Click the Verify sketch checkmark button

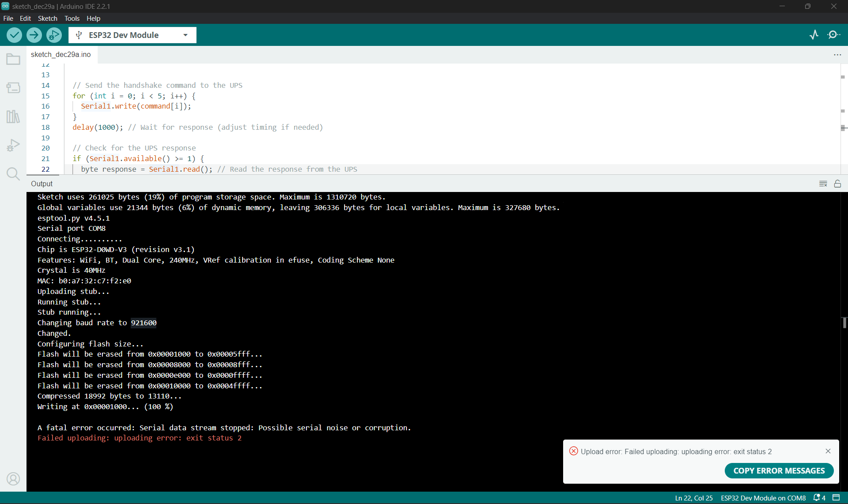tap(14, 35)
